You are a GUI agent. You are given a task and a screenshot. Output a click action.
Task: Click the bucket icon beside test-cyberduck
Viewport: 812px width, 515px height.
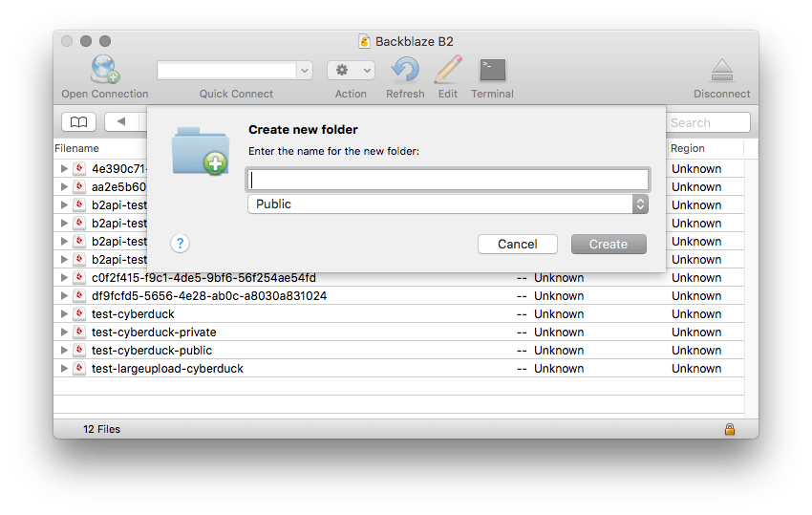[x=78, y=313]
